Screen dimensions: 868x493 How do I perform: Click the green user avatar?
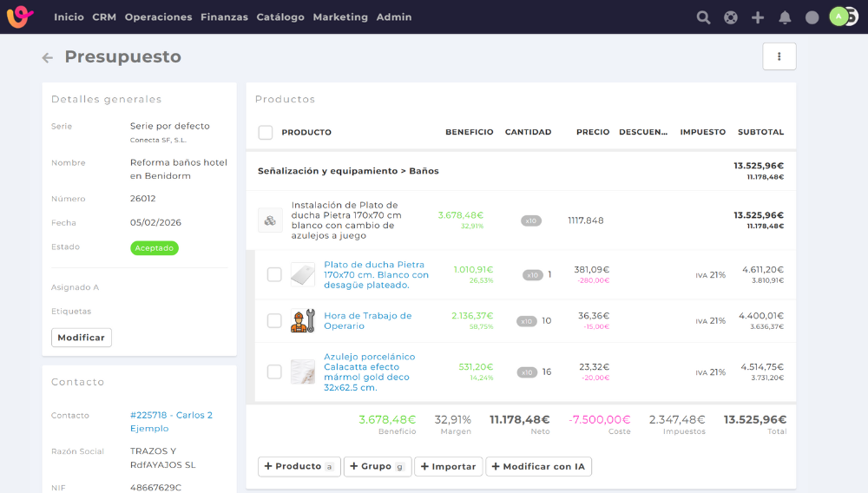tap(838, 16)
